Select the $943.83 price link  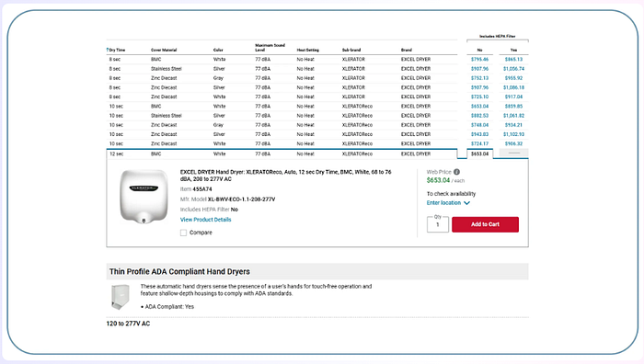coord(479,134)
